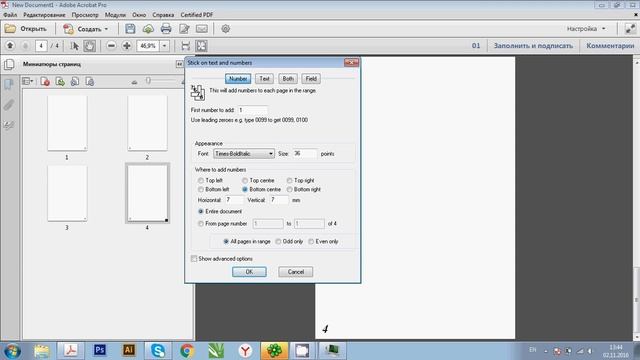Click the email envelope icon
Screen dimensions: 640x360
click(202, 29)
